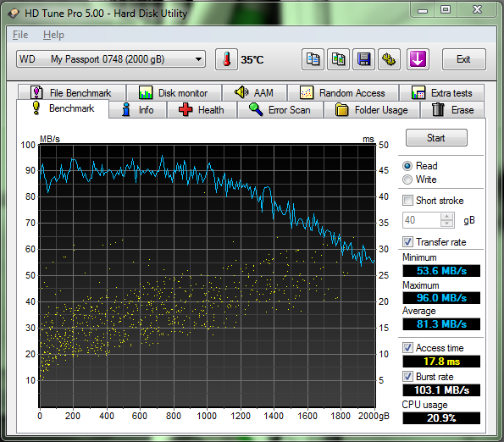Click the thermometer temperature icon
504x442 pixels.
(x=226, y=59)
